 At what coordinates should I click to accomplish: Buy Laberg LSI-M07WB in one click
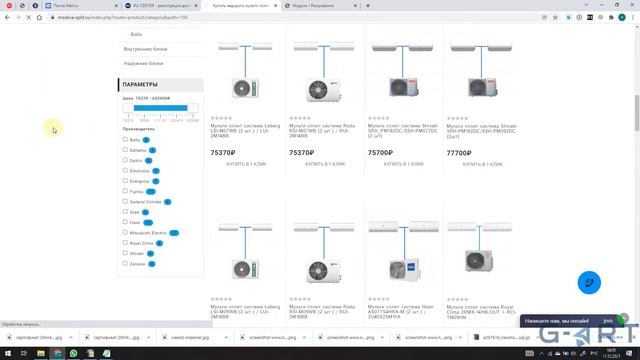[x=246, y=164]
